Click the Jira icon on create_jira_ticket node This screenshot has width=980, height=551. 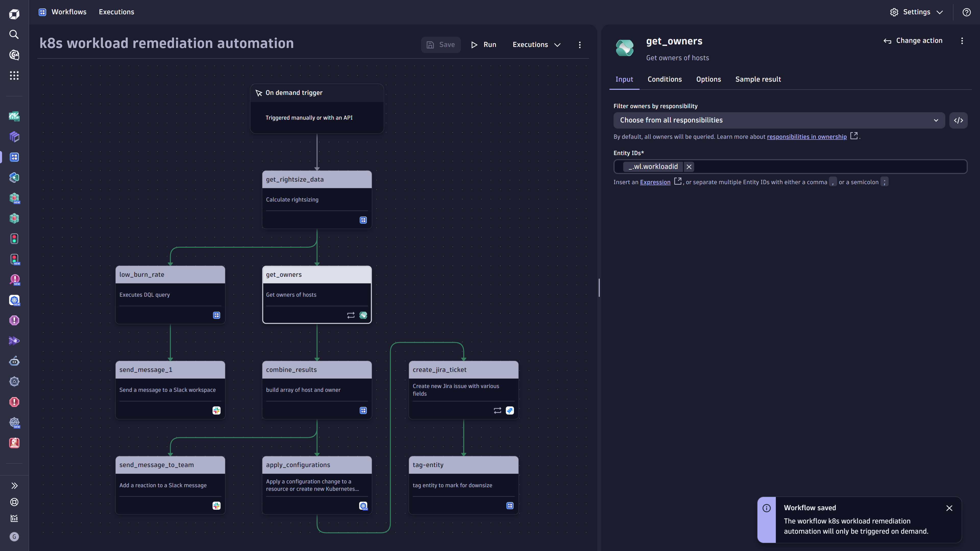tap(510, 410)
